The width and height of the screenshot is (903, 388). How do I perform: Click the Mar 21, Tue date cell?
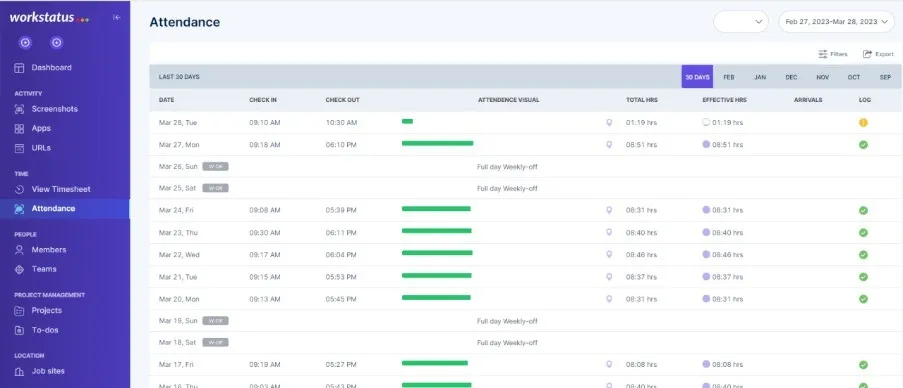click(x=178, y=277)
